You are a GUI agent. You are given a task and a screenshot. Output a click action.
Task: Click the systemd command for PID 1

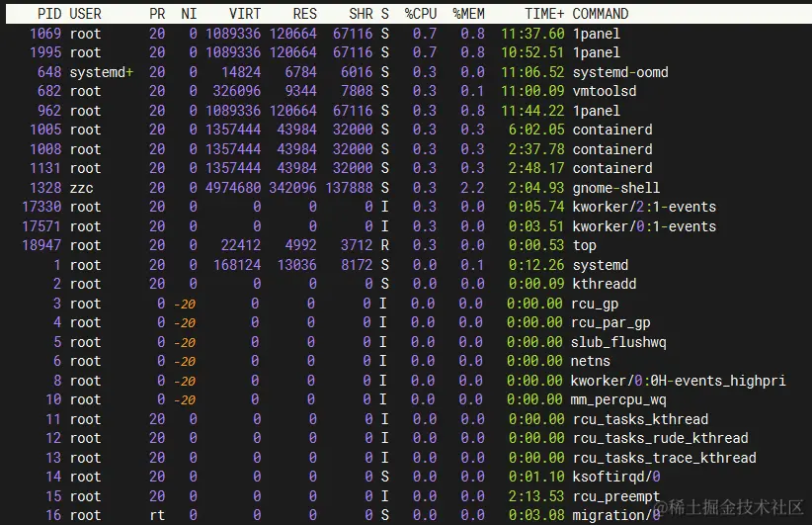[601, 265]
